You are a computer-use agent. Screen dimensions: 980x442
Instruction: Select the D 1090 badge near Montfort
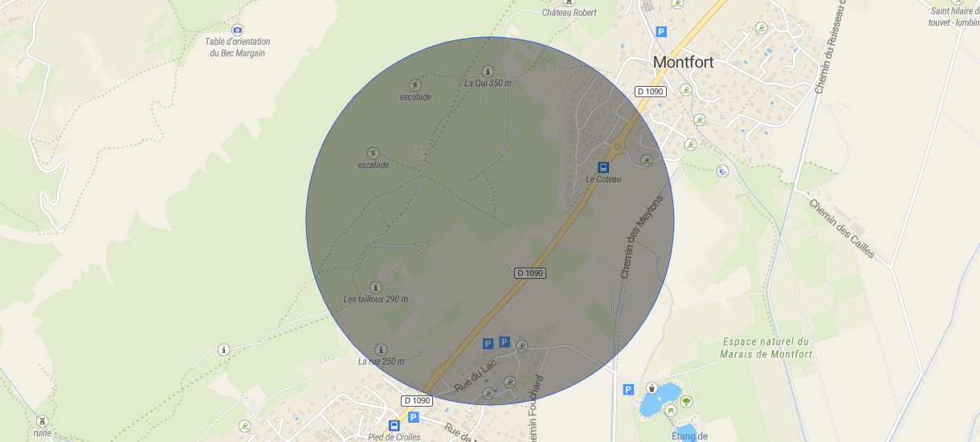(651, 92)
